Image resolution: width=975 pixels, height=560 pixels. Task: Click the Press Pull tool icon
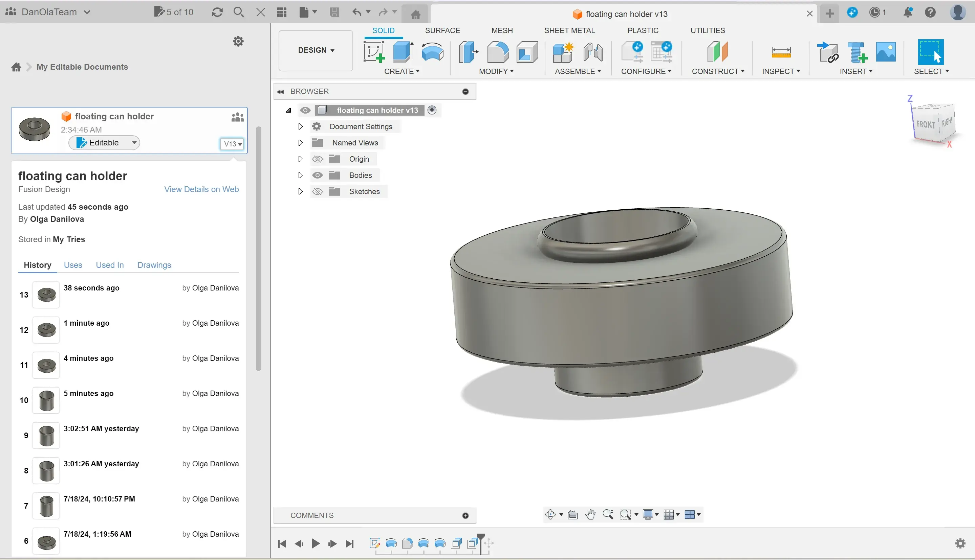tap(468, 52)
